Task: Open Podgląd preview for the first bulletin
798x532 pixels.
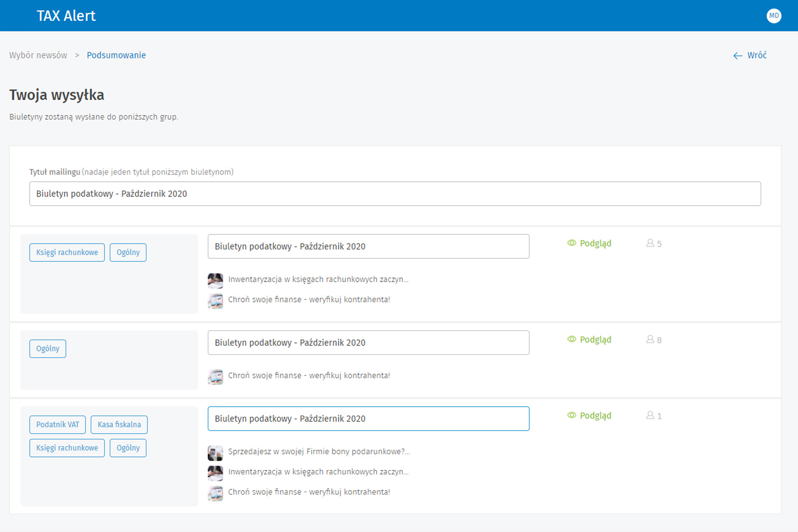Action: 589,243
